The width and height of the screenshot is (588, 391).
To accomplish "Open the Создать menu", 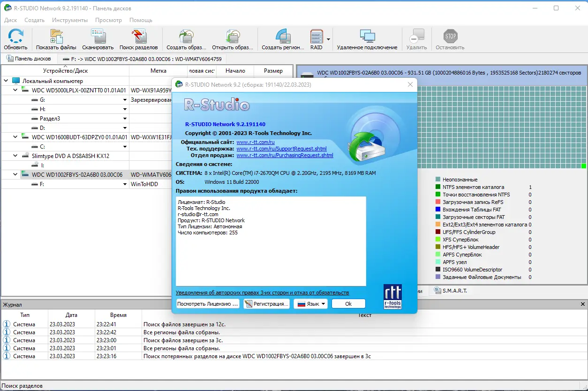I will click(34, 20).
